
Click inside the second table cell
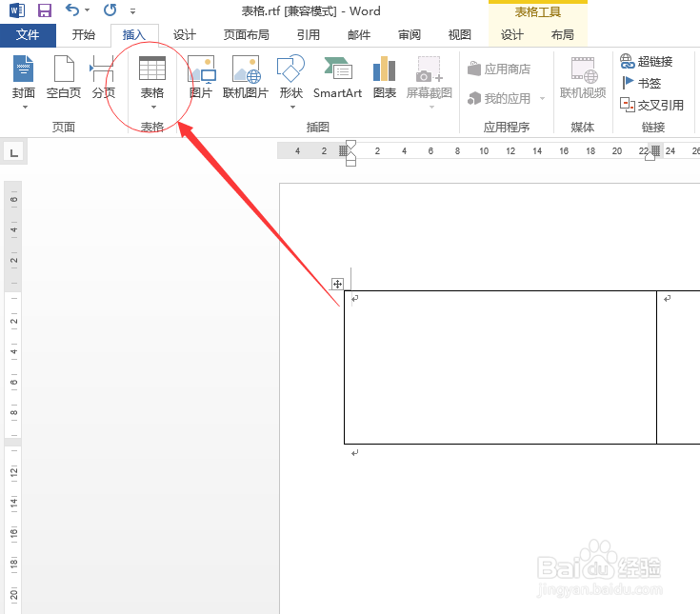(x=678, y=367)
